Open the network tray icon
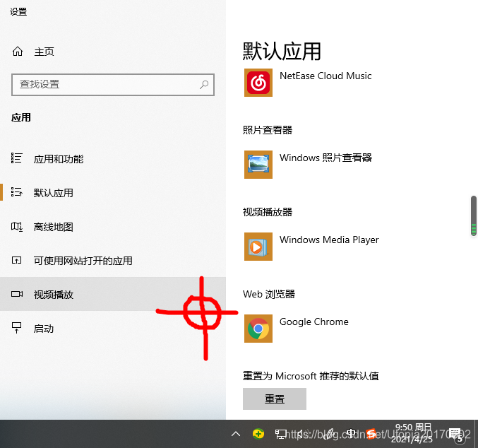The height and width of the screenshot is (448, 478). click(280, 434)
